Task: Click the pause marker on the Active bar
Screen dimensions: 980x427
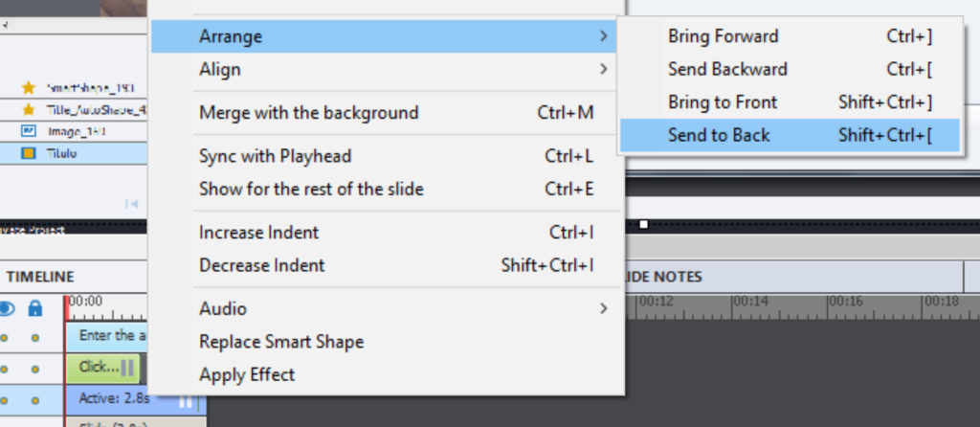Action: 186,402
